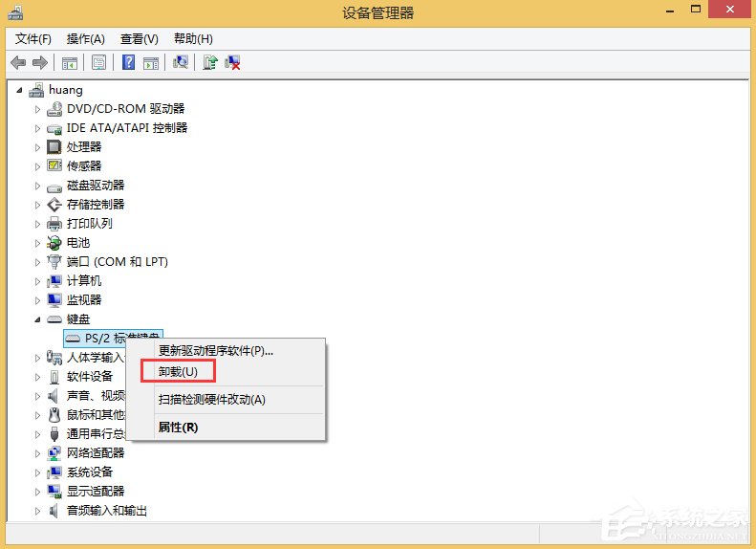This screenshot has height=549, width=756.
Task: Select the 监视器 tree item label
Action: point(84,300)
